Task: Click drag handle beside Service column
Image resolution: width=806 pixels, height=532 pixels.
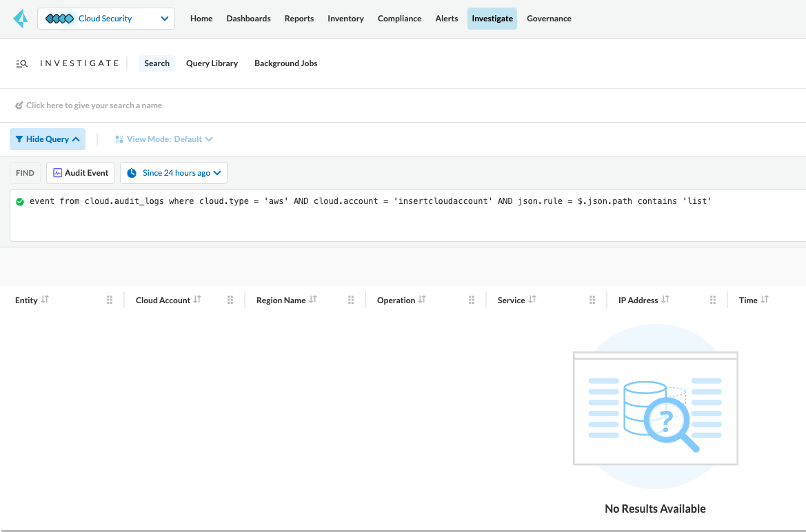Action: (x=592, y=300)
